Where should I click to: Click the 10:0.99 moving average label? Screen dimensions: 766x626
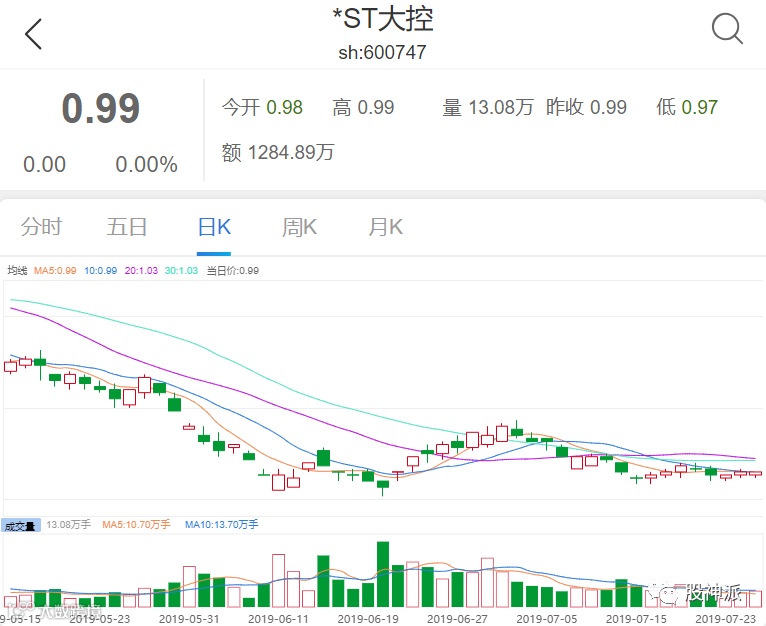(x=101, y=270)
